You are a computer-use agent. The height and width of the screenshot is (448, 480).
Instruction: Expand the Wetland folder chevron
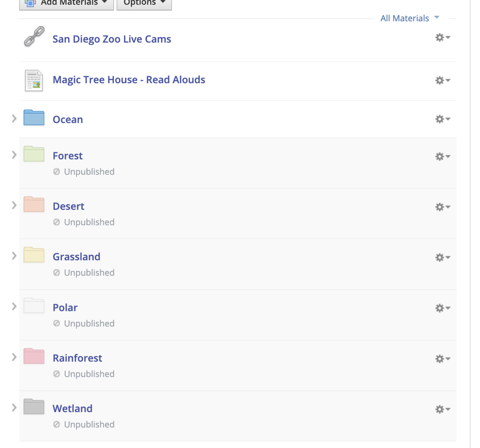point(14,408)
